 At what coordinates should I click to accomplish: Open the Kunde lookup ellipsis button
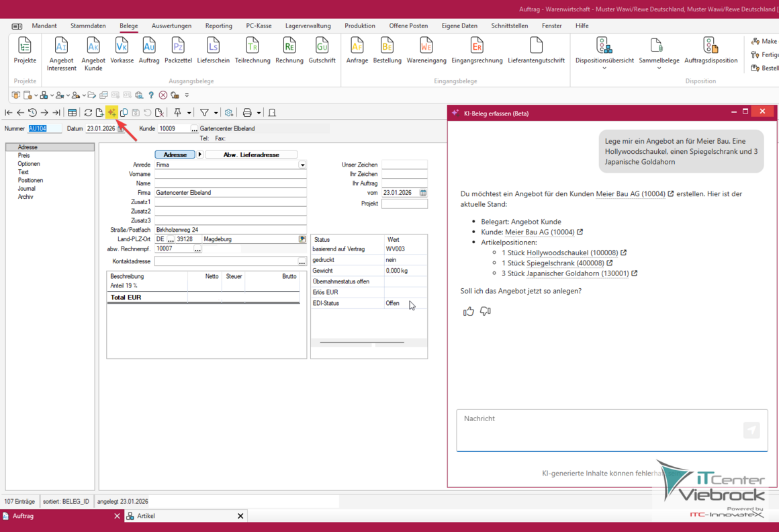(194, 129)
